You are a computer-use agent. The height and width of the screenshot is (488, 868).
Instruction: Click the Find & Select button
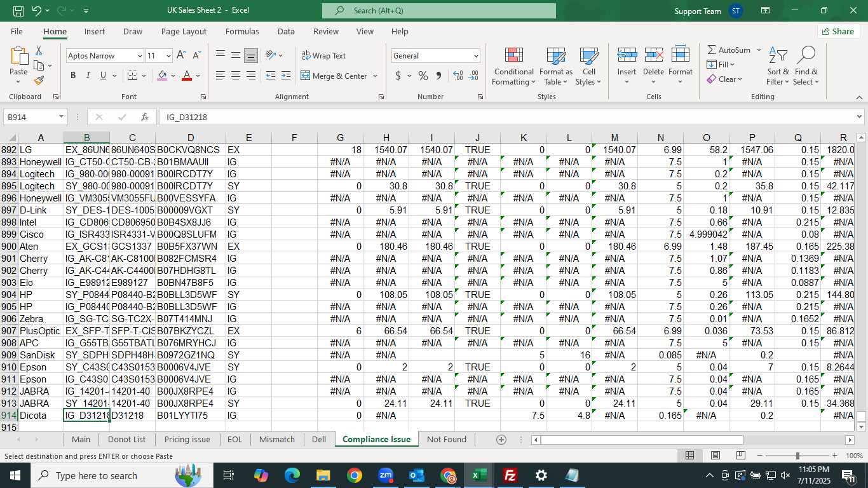click(x=806, y=67)
